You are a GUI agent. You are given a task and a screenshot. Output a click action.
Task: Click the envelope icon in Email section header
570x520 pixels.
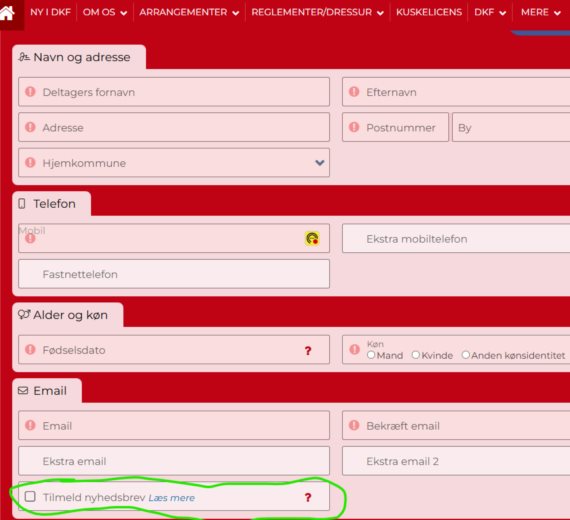(23, 391)
